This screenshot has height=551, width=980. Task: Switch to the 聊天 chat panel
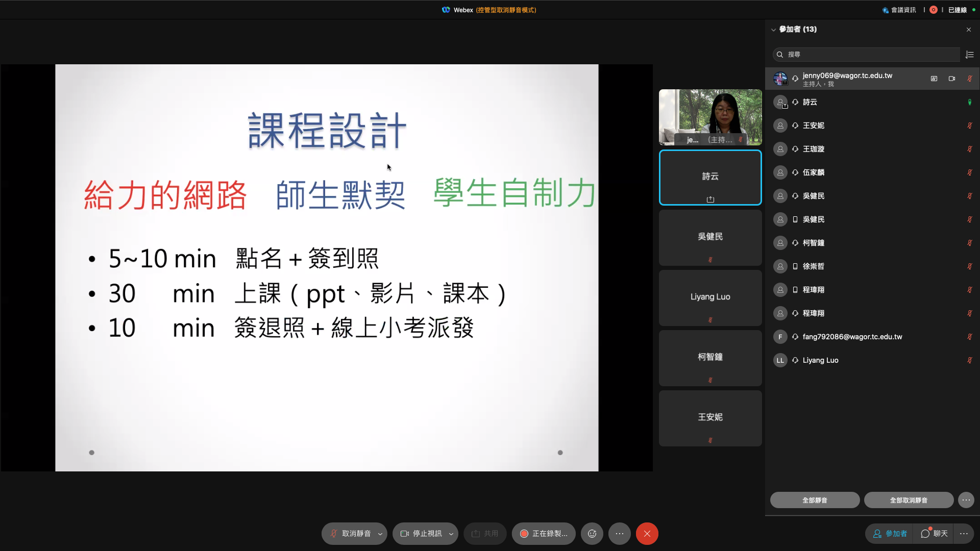(935, 534)
